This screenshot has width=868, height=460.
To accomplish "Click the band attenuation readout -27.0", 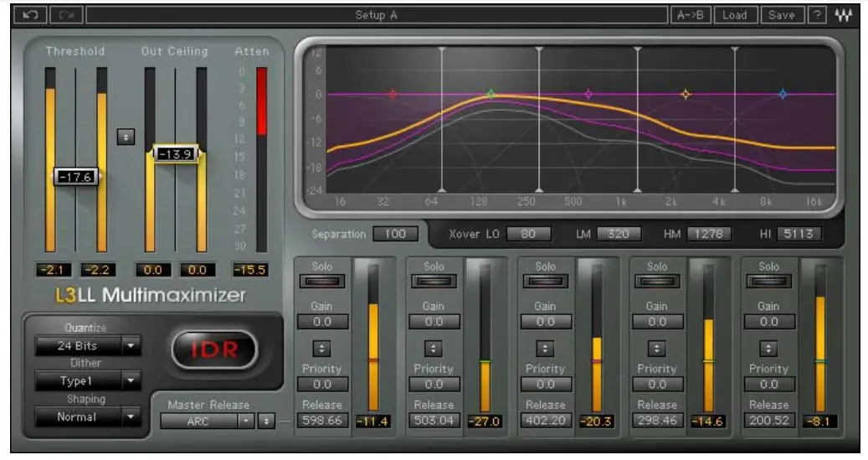I will (485, 421).
